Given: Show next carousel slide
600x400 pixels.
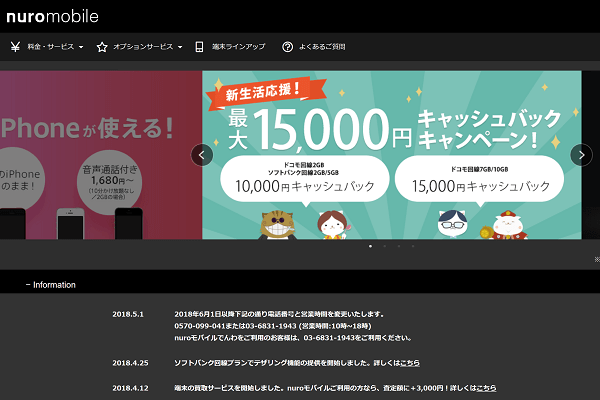Looking at the screenshot, I should coord(581,155).
